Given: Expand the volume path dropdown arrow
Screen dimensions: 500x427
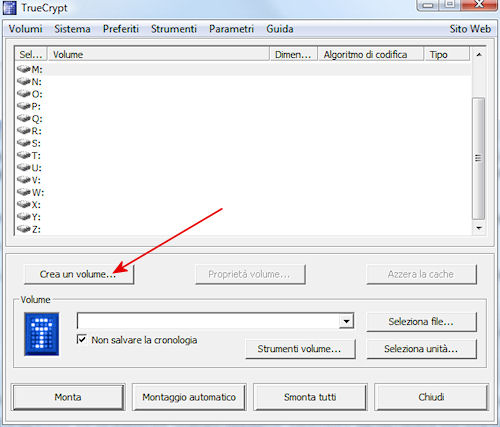Looking at the screenshot, I should [346, 321].
